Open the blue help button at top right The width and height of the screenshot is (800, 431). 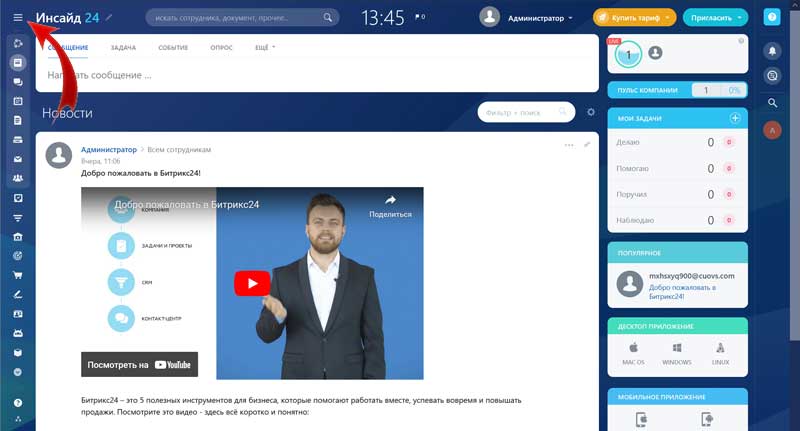tap(772, 17)
